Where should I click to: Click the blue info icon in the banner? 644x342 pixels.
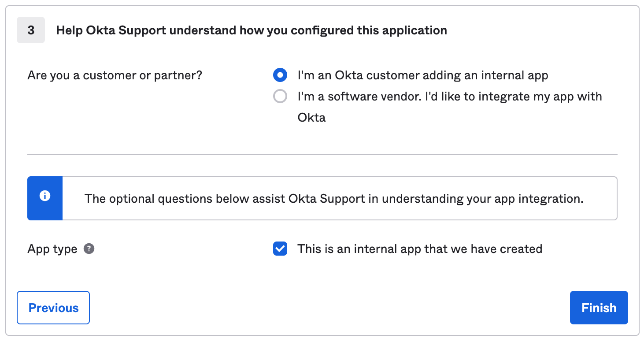(44, 196)
